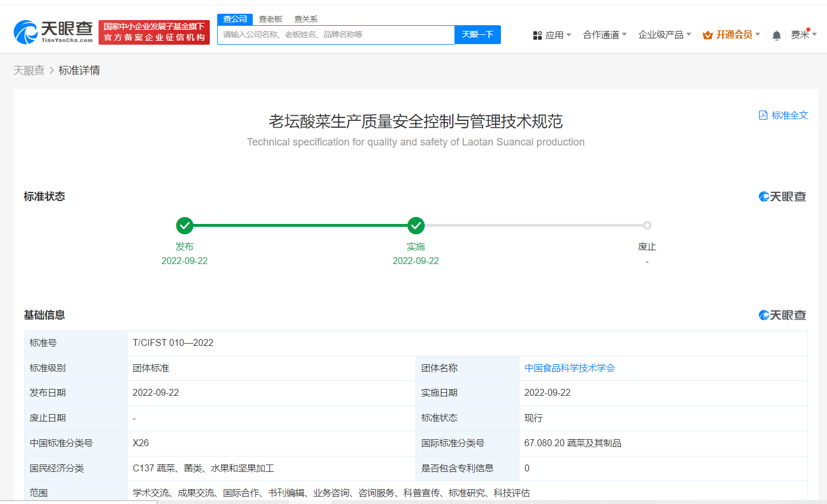The height and width of the screenshot is (504, 827).
Task: Open the 中国食品科学技术学会 organization link
Action: click(569, 368)
